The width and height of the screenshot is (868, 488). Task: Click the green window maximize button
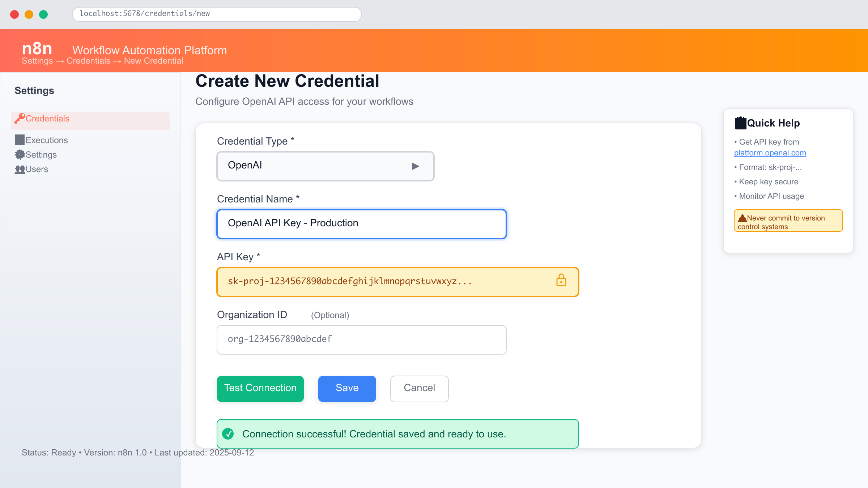tap(43, 14)
